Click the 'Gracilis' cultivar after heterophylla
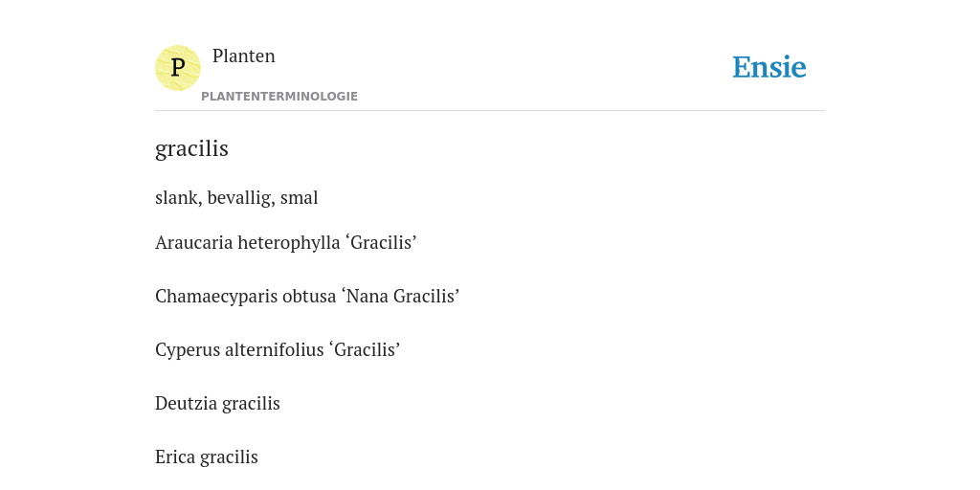980x490 pixels. [x=381, y=242]
